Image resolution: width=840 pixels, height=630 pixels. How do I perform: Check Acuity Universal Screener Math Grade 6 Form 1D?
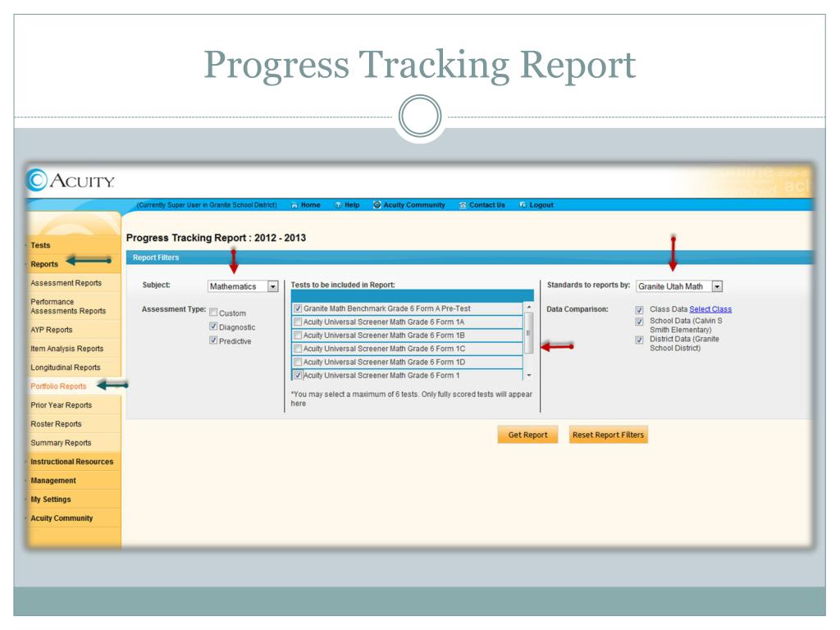tap(298, 362)
